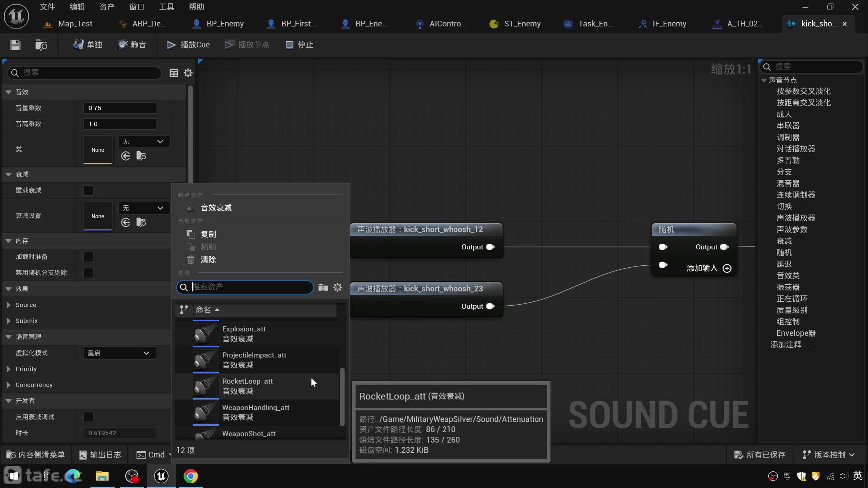Click the asset list scrollbar
868x488 pixels.
(x=342, y=396)
